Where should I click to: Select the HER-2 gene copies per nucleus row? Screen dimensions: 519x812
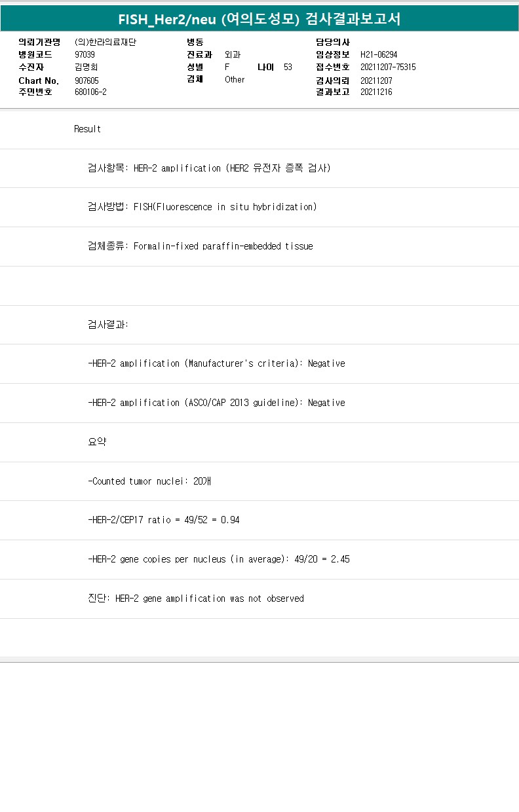[218, 559]
